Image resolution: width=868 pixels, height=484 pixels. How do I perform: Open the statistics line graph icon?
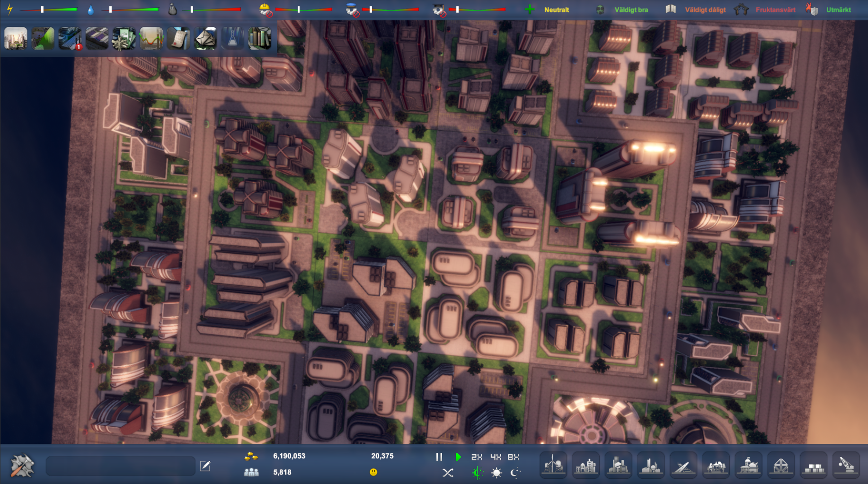pos(151,38)
